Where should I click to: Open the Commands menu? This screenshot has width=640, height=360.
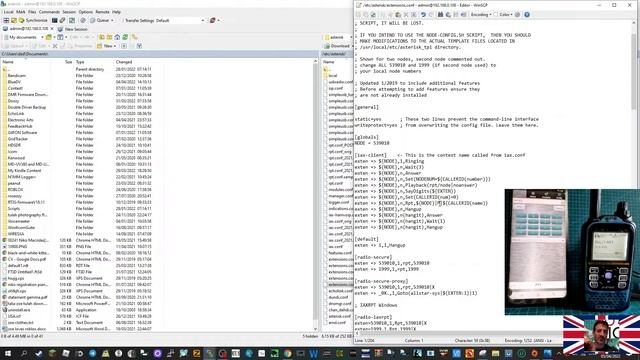[x=49, y=12]
